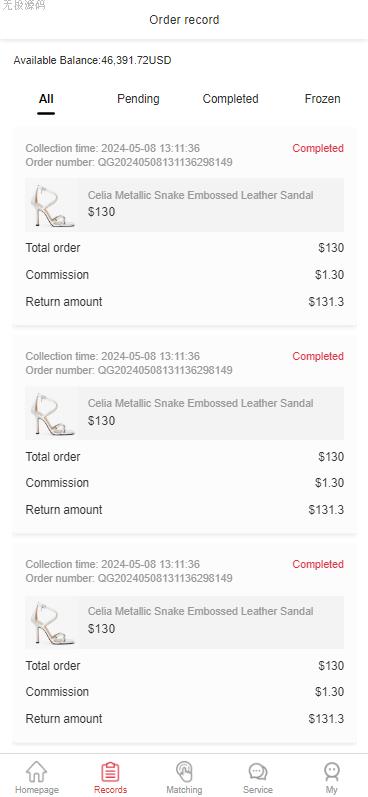Click the Available Balance amount
This screenshot has width=368, height=797.
coord(136,60)
